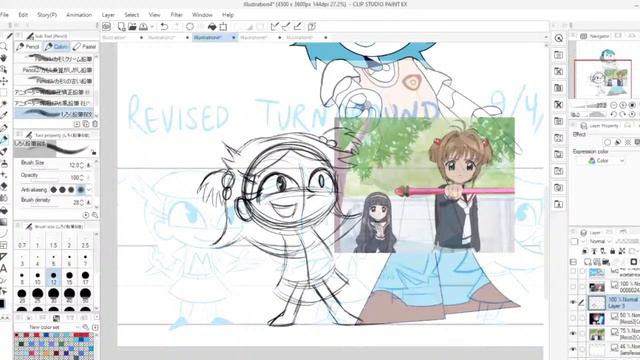Open the Animation menu
This screenshot has height=360, width=640.
click(x=79, y=15)
